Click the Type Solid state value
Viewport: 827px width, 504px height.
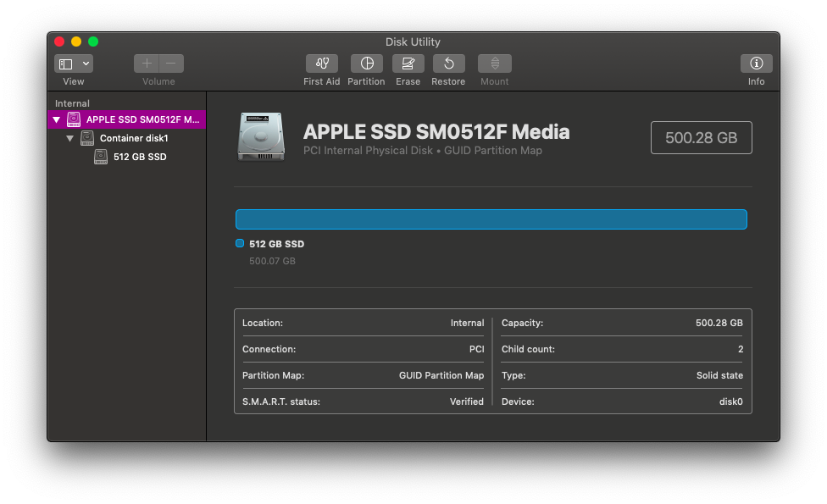[719, 375]
